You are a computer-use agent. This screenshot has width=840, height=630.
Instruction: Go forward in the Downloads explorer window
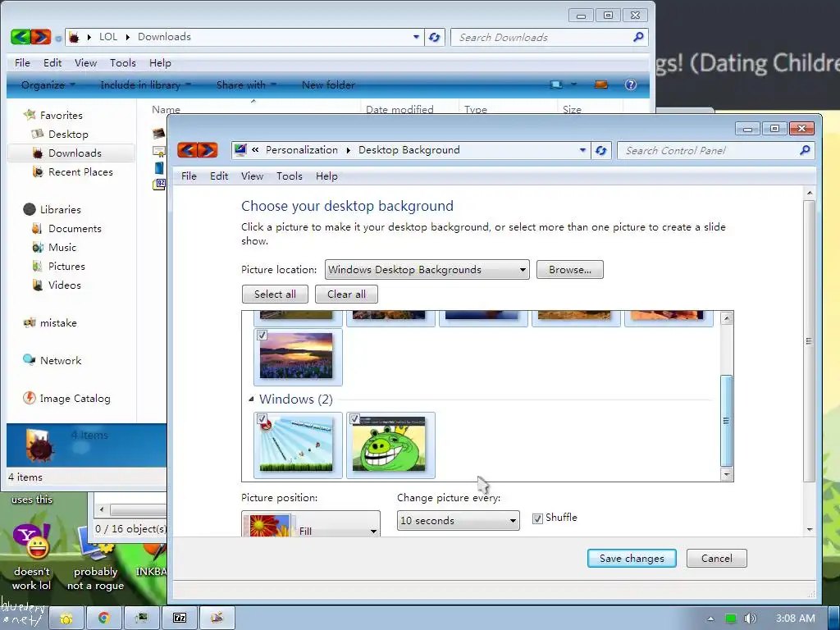coord(40,37)
